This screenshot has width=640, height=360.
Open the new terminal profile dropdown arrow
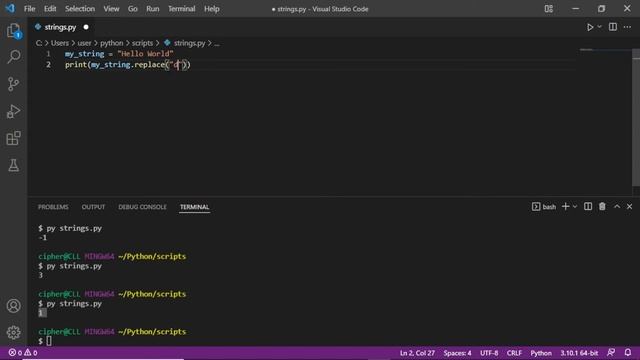pos(575,207)
